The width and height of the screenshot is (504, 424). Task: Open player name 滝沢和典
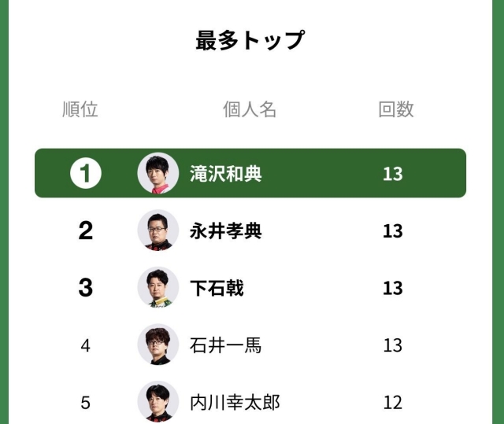coord(225,174)
